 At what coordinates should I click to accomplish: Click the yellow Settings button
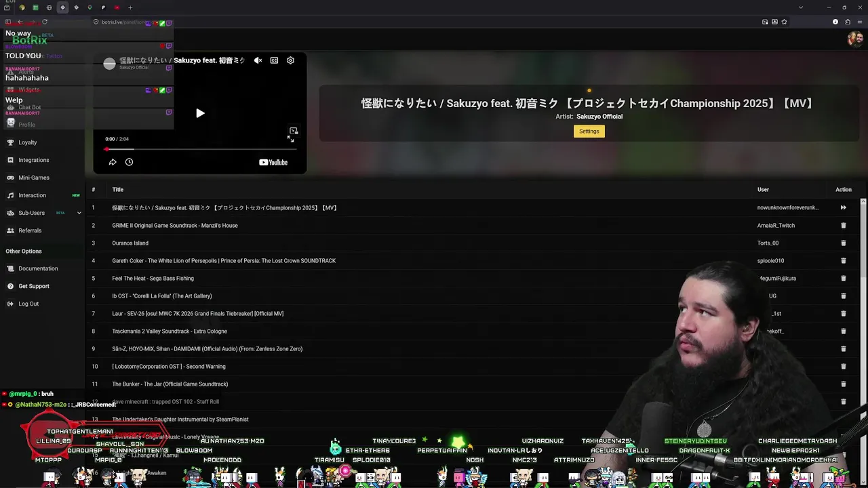tap(589, 131)
